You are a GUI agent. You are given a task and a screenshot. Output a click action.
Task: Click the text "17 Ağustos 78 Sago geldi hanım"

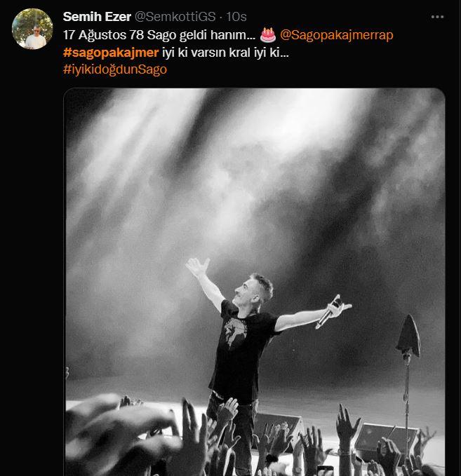coord(159,35)
